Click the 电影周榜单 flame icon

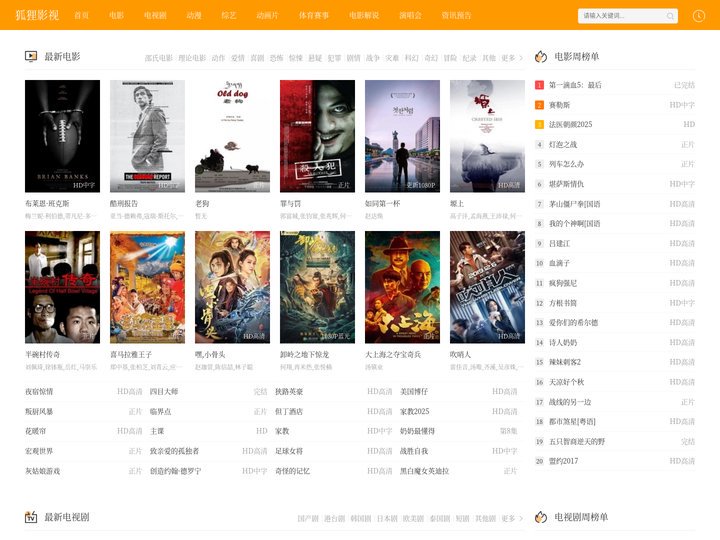click(x=541, y=56)
